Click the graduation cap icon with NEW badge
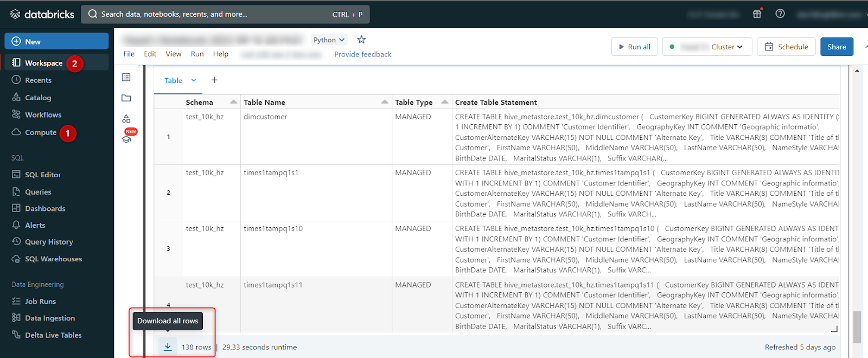Screen dimensions: 868x358 (x=126, y=139)
